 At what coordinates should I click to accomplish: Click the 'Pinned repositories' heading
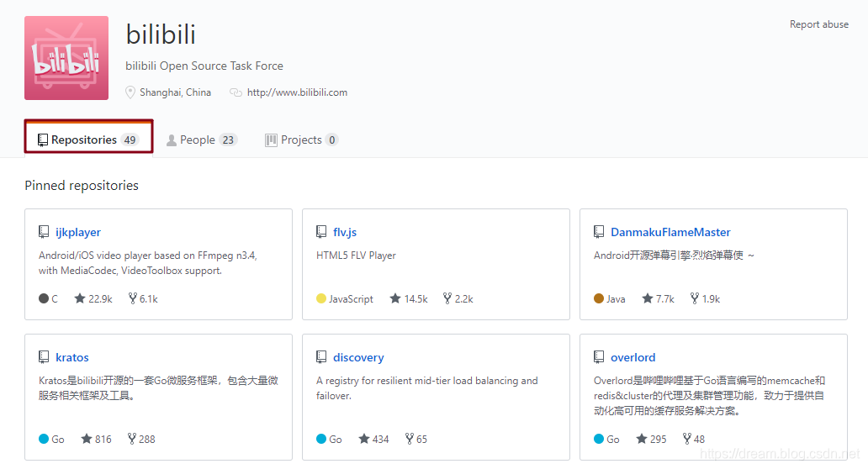pyautogui.click(x=82, y=186)
